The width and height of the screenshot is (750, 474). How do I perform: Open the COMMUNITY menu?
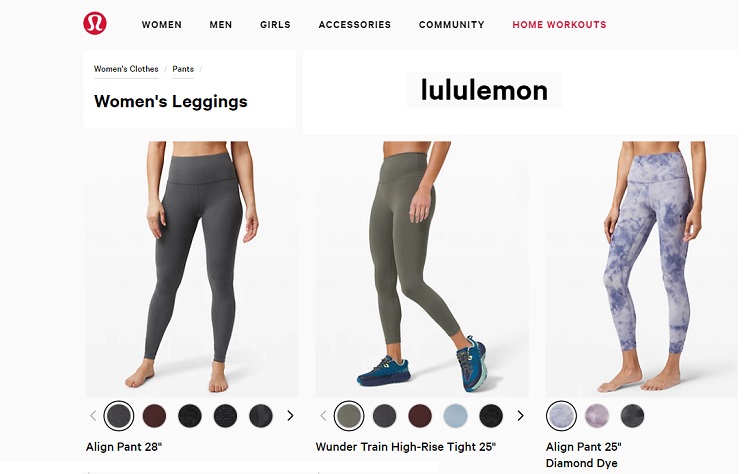(452, 24)
